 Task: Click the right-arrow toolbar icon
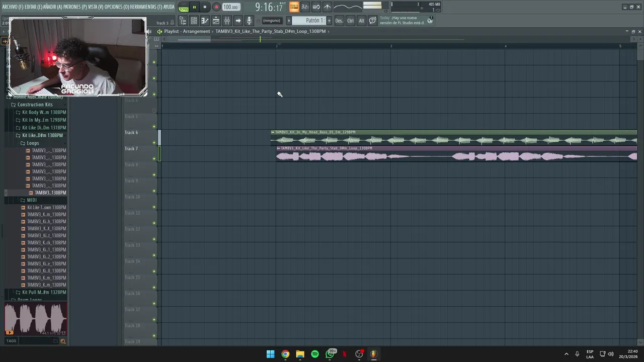[238, 21]
